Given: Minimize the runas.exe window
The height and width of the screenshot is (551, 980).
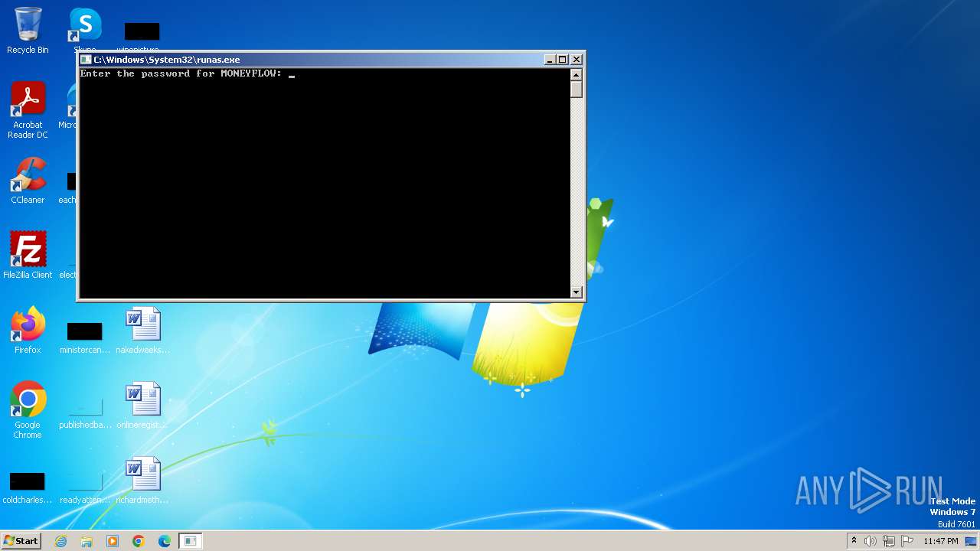Looking at the screenshot, I should pos(550,60).
